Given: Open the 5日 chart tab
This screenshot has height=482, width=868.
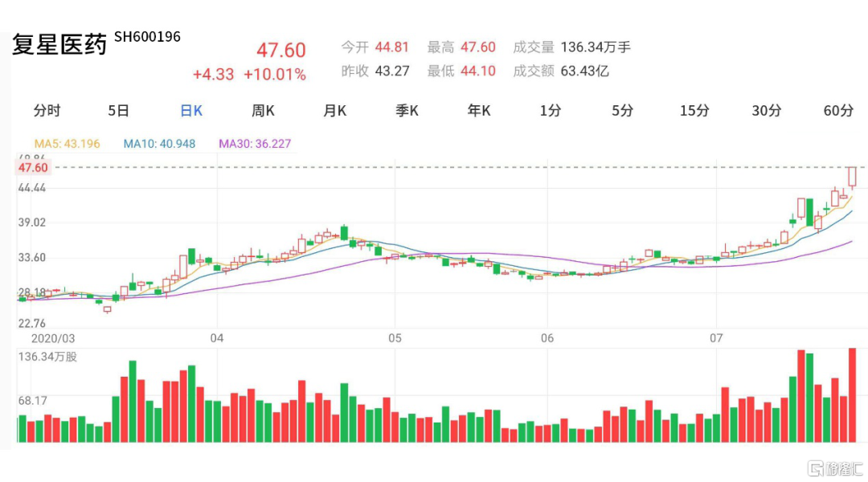Looking at the screenshot, I should 118,111.
